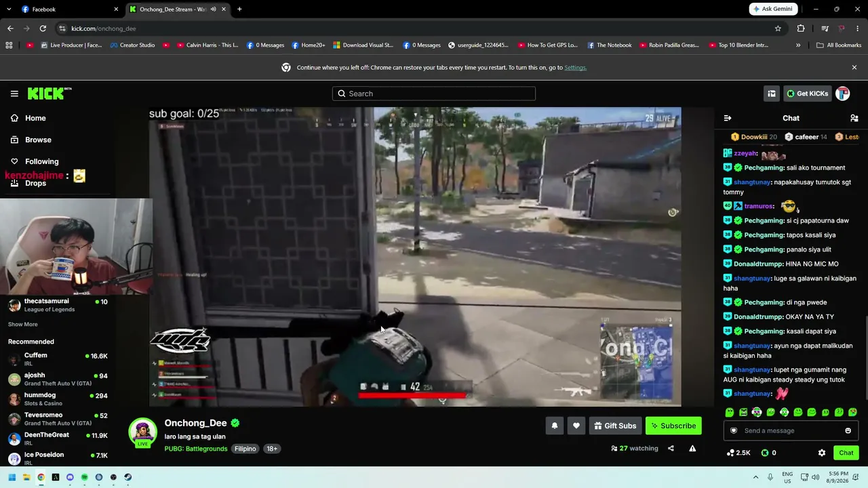This screenshot has width=868, height=488.
Task: Click the Ask Gemini button
Action: point(773,9)
